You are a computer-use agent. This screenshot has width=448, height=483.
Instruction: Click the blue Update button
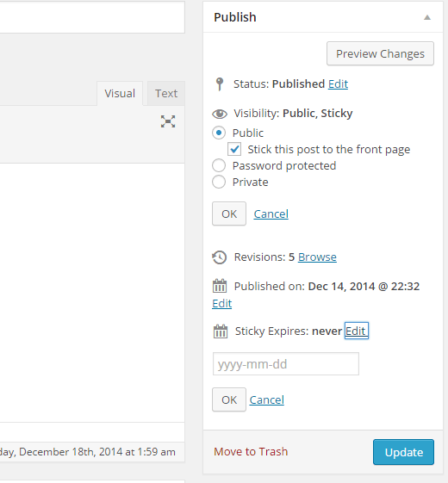click(403, 452)
